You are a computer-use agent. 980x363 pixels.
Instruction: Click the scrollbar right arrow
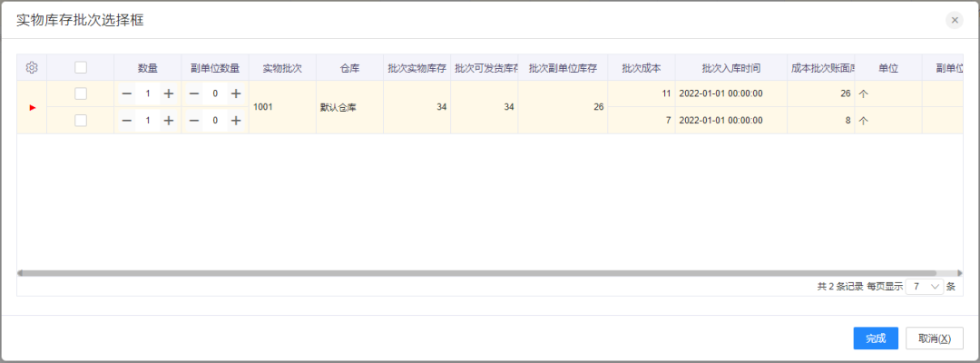click(960, 272)
